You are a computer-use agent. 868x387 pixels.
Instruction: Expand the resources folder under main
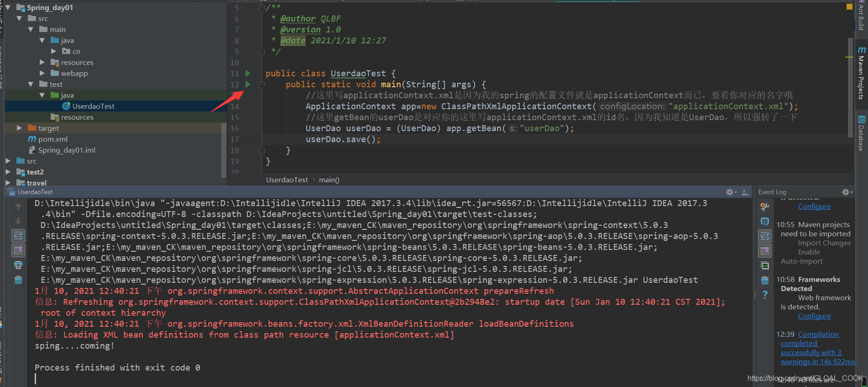click(x=42, y=62)
